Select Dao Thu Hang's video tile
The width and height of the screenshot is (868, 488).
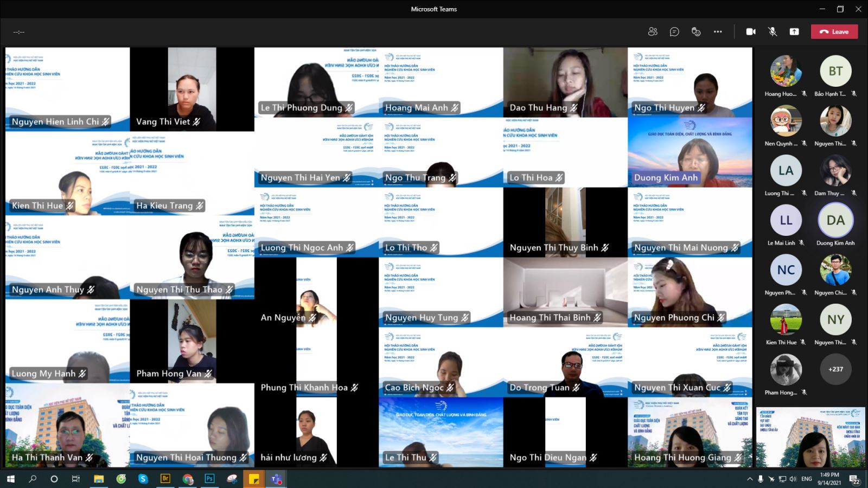[565, 82]
